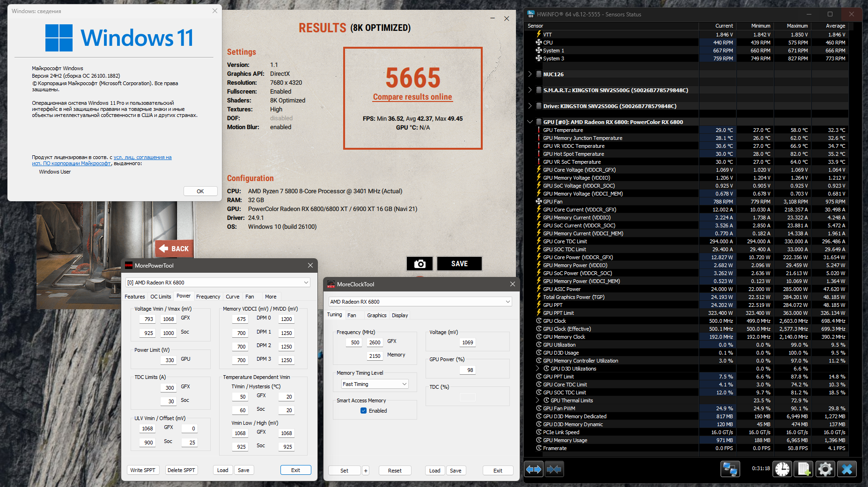Click the Fan tab in MoreClockTool
This screenshot has width=868, height=487.
[352, 315]
